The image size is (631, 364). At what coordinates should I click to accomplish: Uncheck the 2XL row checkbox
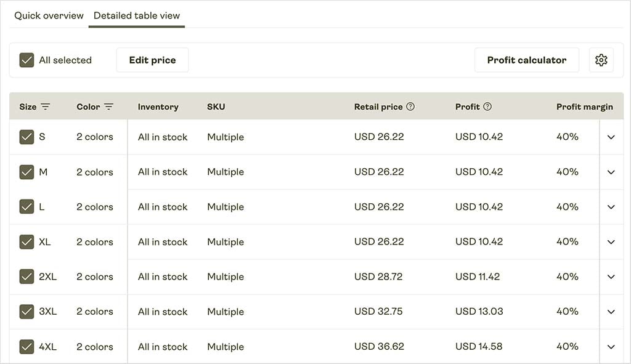click(x=26, y=277)
